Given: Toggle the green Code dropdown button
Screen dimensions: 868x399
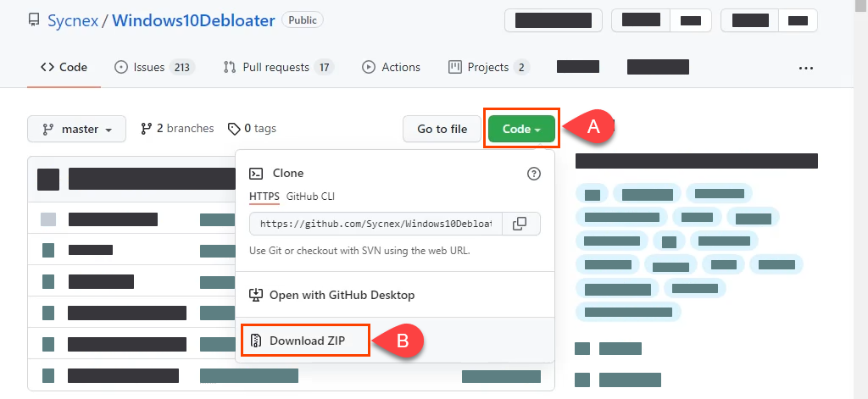Looking at the screenshot, I should pos(521,129).
